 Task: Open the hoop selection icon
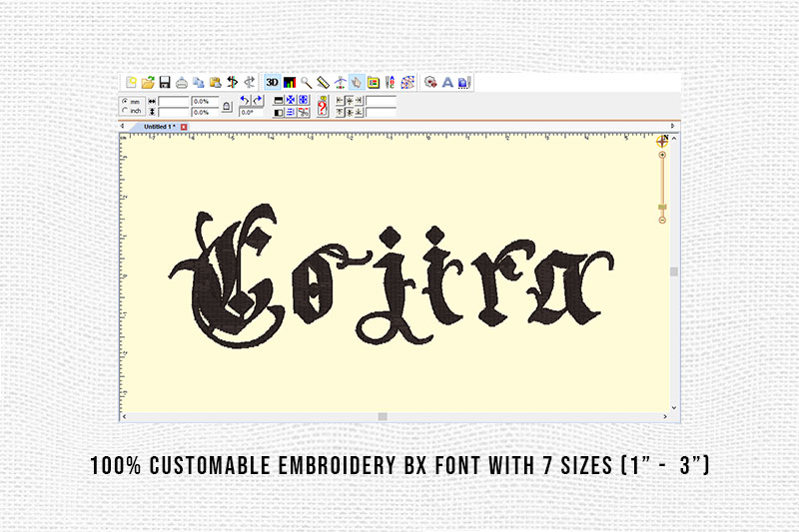(x=374, y=83)
